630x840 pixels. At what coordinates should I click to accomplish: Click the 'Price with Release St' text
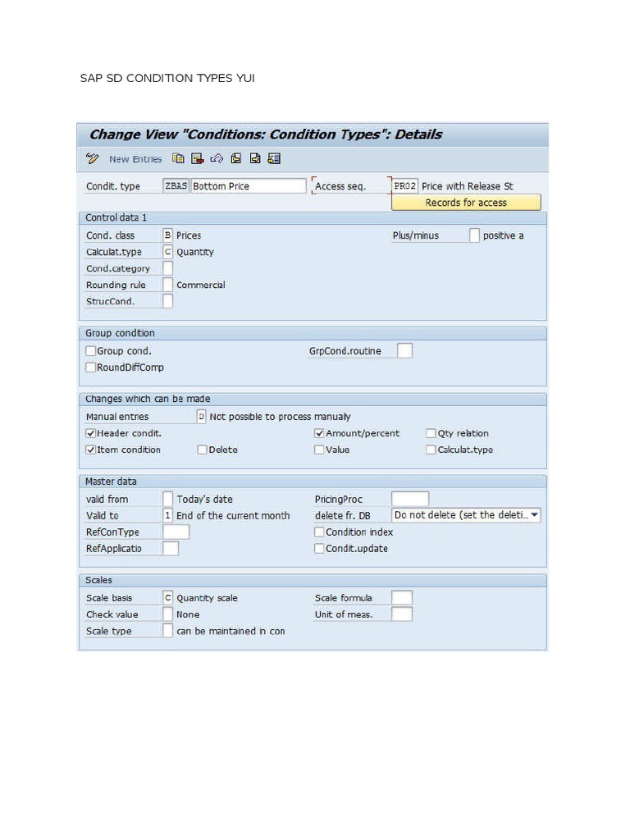pyautogui.click(x=467, y=186)
